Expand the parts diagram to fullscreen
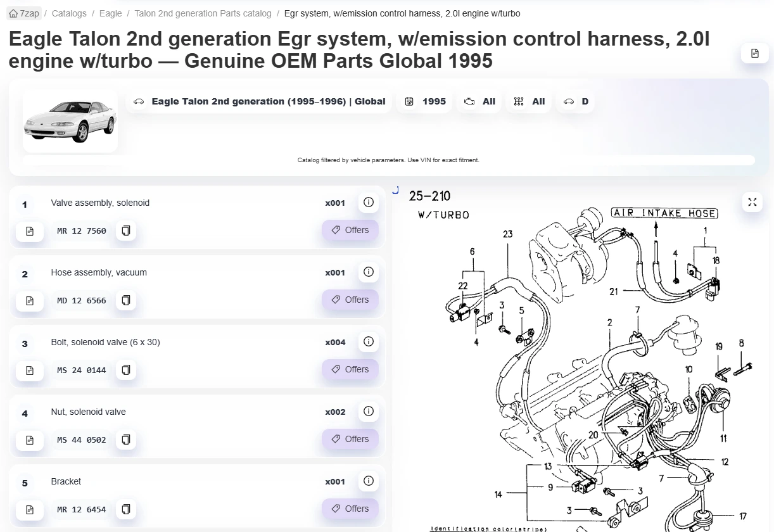 [752, 202]
